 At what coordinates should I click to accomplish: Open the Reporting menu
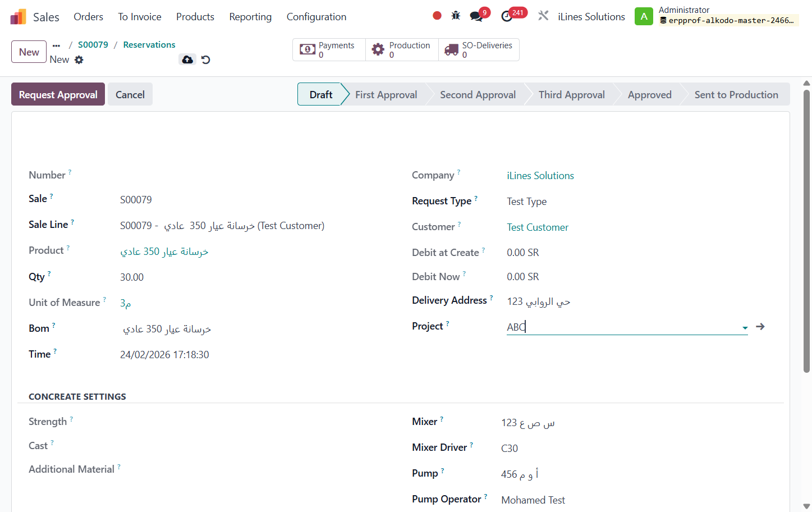pos(250,17)
